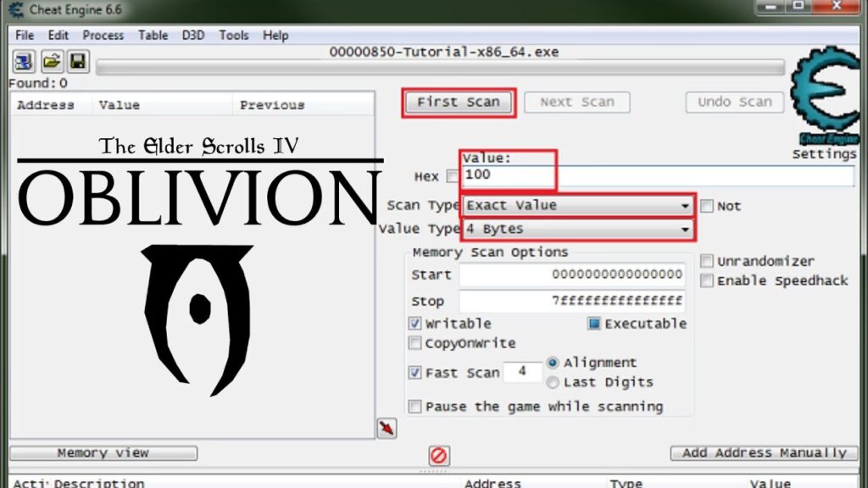The width and height of the screenshot is (868, 488).
Task: Open the process list computer icon
Action: tap(23, 61)
